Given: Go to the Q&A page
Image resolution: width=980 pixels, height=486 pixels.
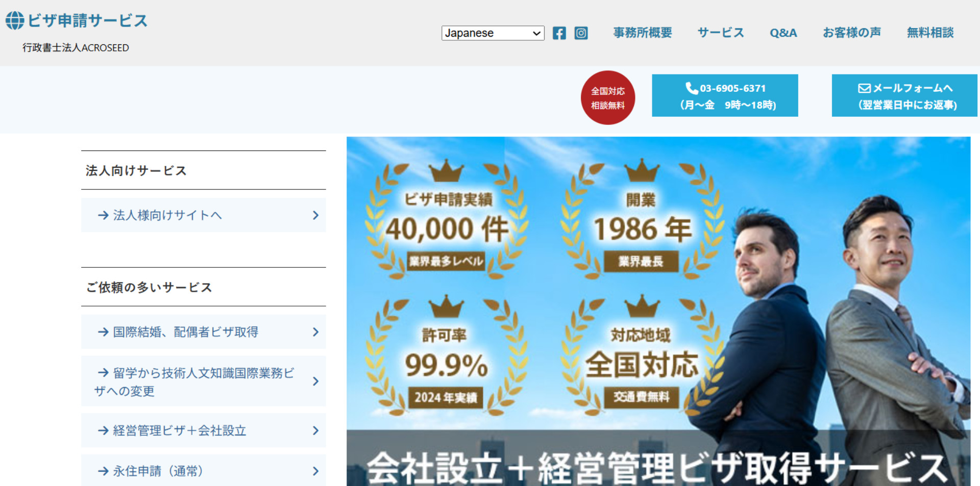Looking at the screenshot, I should (x=783, y=33).
